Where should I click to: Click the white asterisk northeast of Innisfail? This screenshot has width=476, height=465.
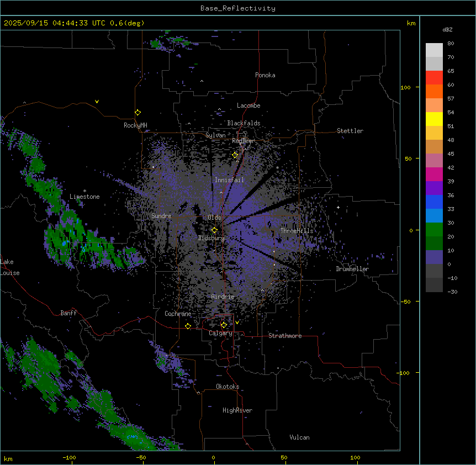[277, 167]
